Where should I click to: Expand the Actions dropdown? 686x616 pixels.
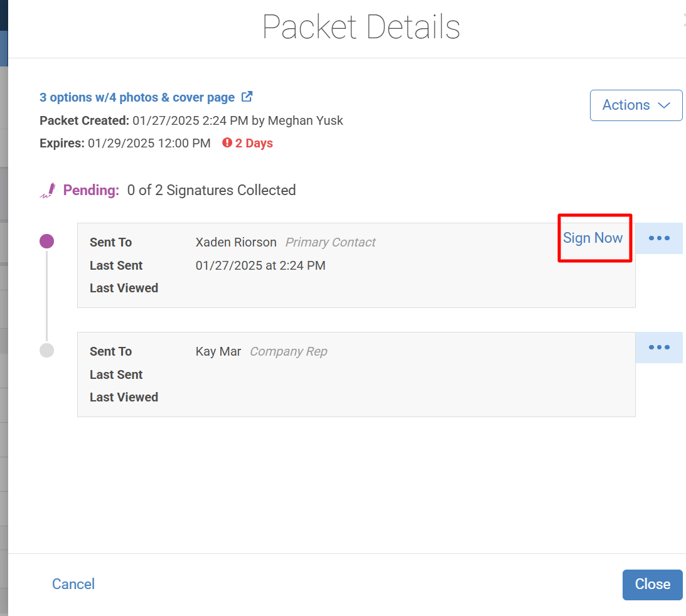(636, 105)
